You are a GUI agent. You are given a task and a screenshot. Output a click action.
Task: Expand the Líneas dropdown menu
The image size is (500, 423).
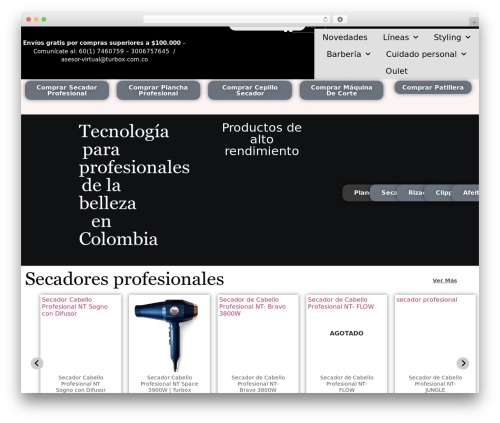(400, 37)
